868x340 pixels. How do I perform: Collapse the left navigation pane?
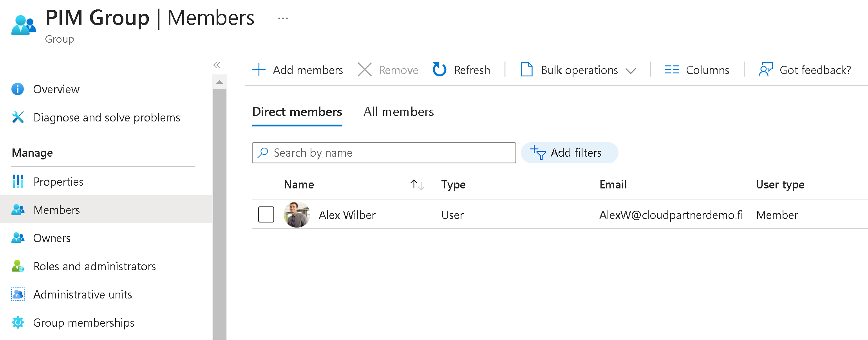click(x=217, y=65)
